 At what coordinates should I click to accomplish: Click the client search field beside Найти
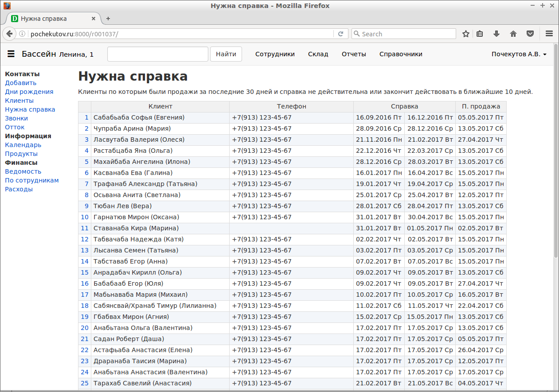pos(158,54)
